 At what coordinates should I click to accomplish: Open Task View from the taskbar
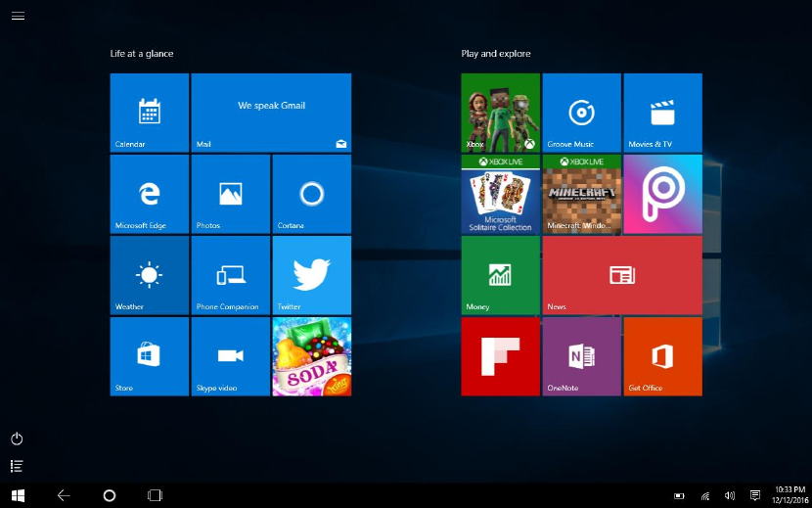point(155,495)
